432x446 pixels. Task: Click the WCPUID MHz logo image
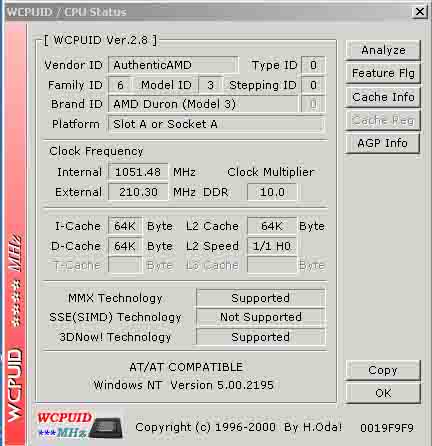(79, 426)
